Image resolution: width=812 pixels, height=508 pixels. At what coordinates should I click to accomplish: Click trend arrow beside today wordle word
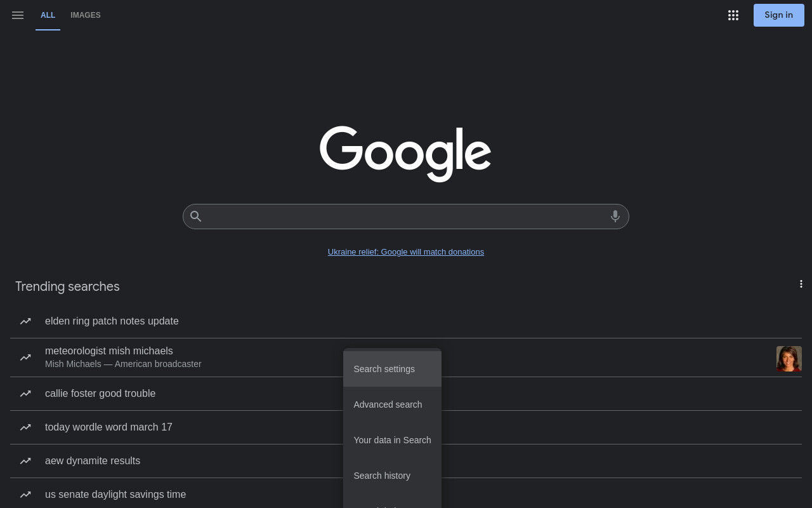(x=25, y=427)
